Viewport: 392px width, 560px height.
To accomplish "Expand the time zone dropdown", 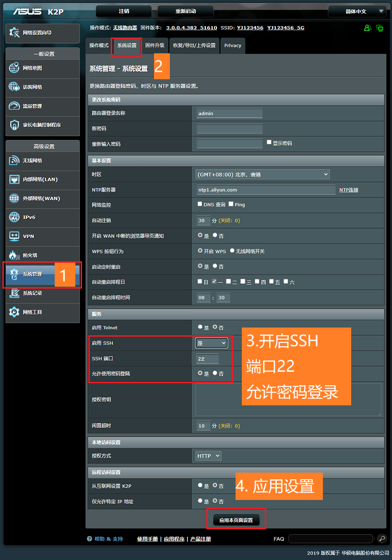I will pos(262,174).
